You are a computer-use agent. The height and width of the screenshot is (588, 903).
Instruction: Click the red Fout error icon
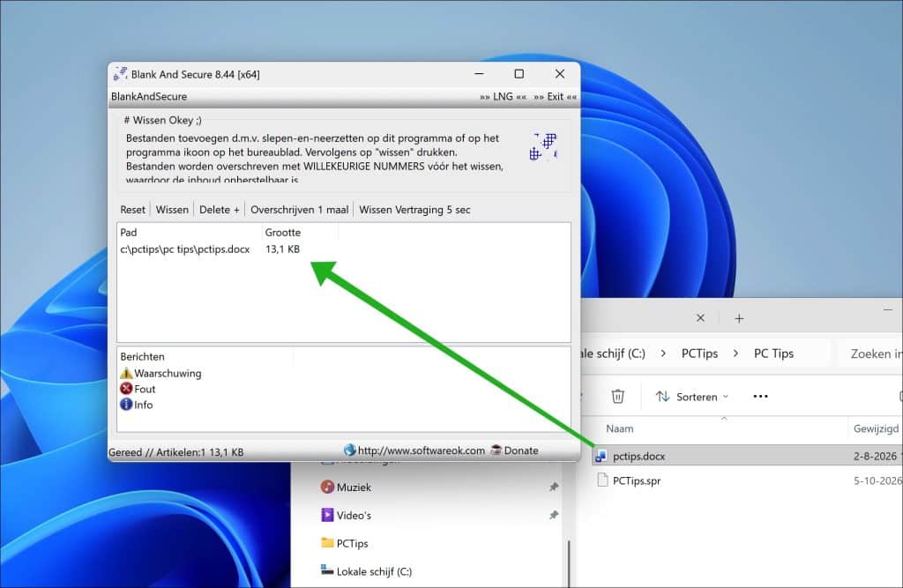126,389
